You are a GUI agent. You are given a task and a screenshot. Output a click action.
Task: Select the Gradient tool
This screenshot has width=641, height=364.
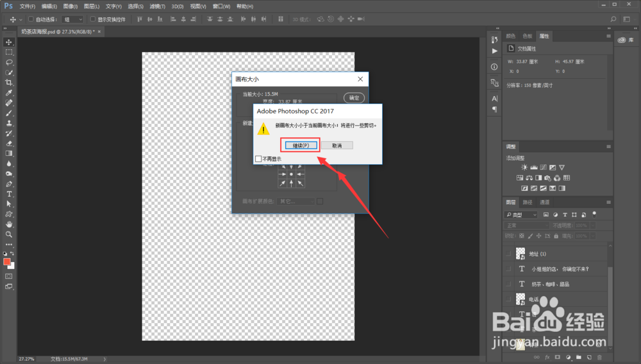click(x=8, y=154)
